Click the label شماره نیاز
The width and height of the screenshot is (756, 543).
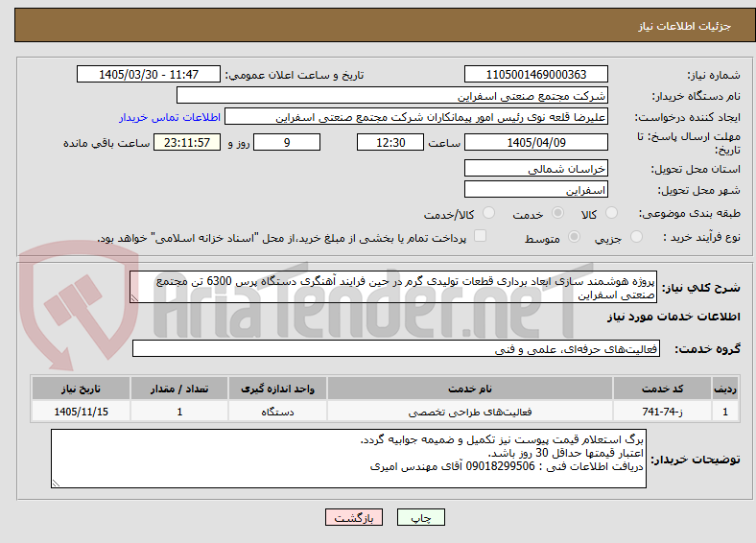point(714,75)
